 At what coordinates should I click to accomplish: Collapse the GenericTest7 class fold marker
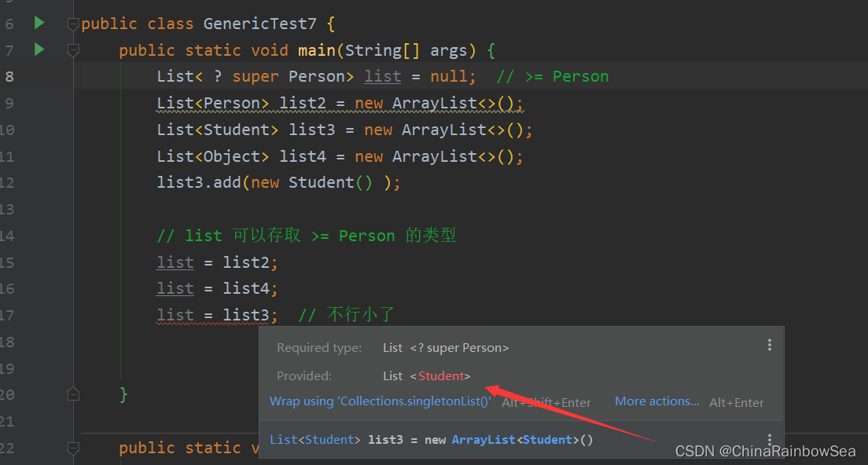72,24
